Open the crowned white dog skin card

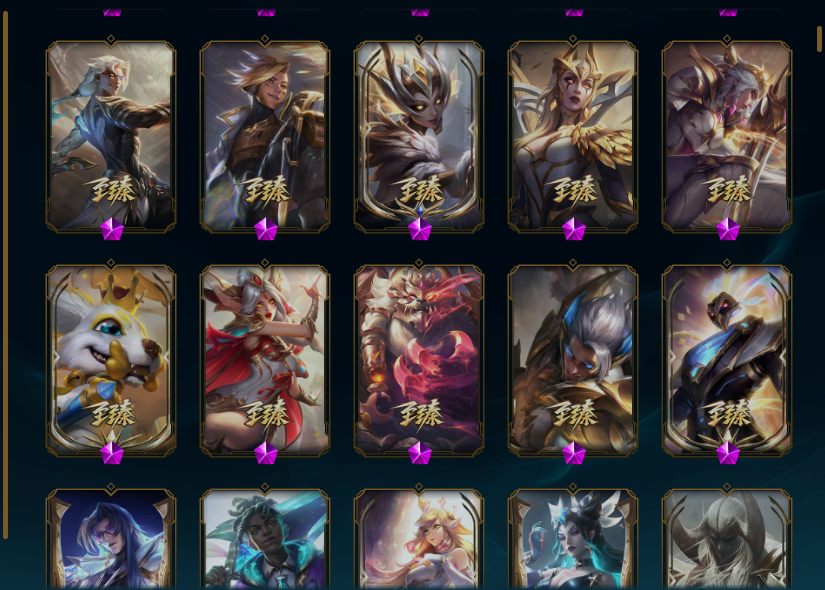coord(111,360)
